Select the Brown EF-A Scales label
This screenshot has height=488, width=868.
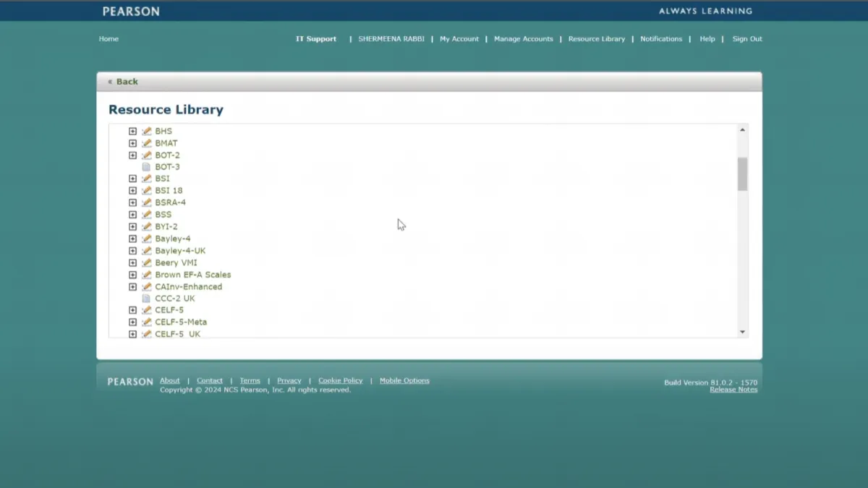pyautogui.click(x=193, y=275)
